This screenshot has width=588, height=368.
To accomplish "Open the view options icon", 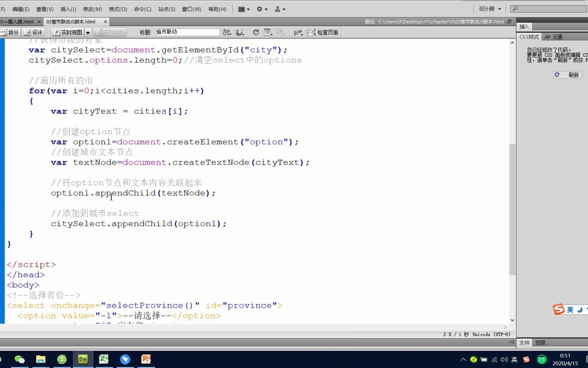I will coord(268,32).
